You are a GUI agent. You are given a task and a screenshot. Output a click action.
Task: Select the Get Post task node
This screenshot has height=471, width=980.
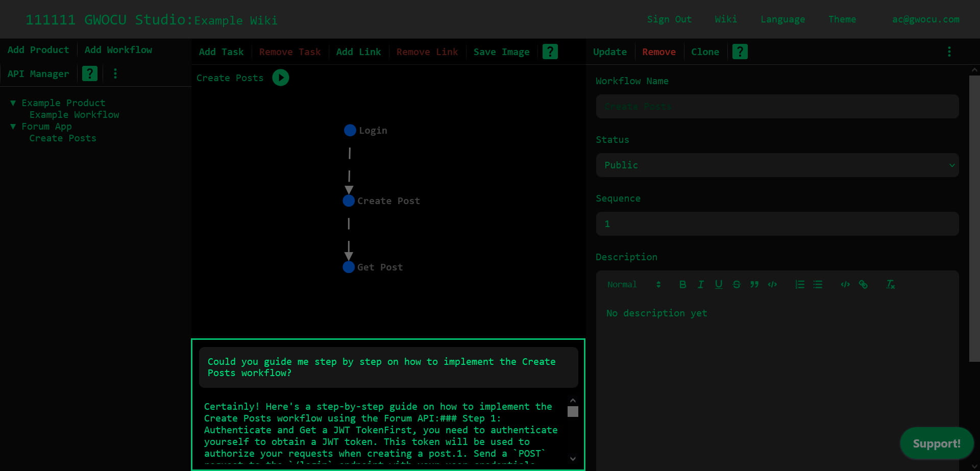349,267
